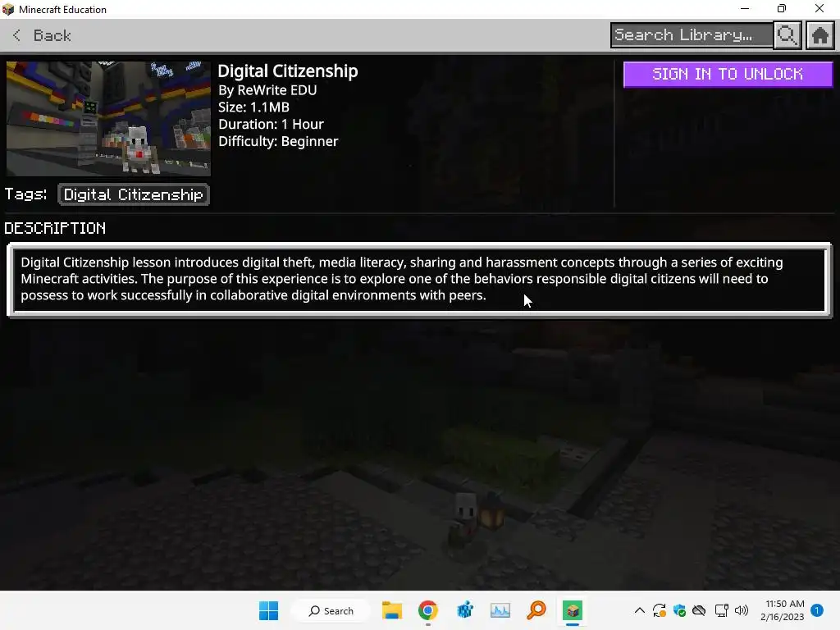Minimize the Minecraft Education window
Image resolution: width=840 pixels, height=630 pixels.
[745, 8]
